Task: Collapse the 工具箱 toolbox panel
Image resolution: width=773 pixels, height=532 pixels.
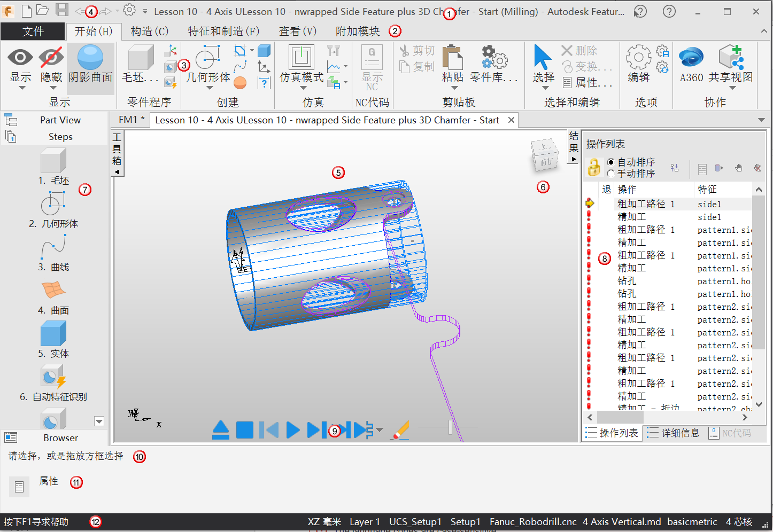Action: click(117, 154)
